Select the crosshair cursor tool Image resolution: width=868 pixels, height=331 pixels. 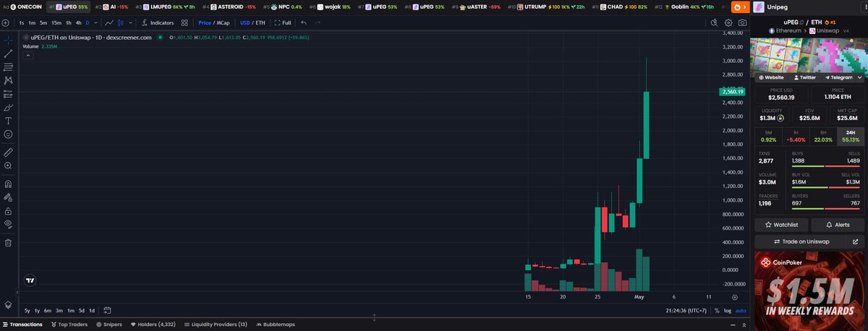pyautogui.click(x=8, y=40)
